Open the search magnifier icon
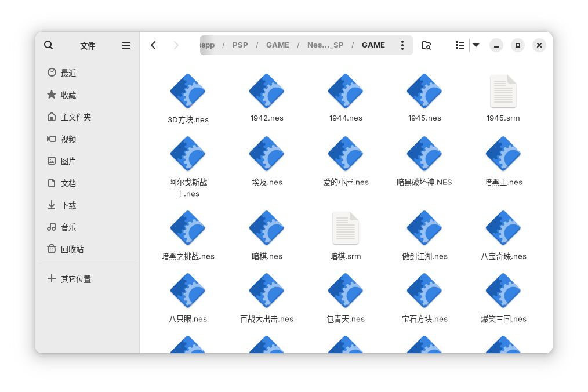Screen dimensions: 588x392 tap(49, 45)
